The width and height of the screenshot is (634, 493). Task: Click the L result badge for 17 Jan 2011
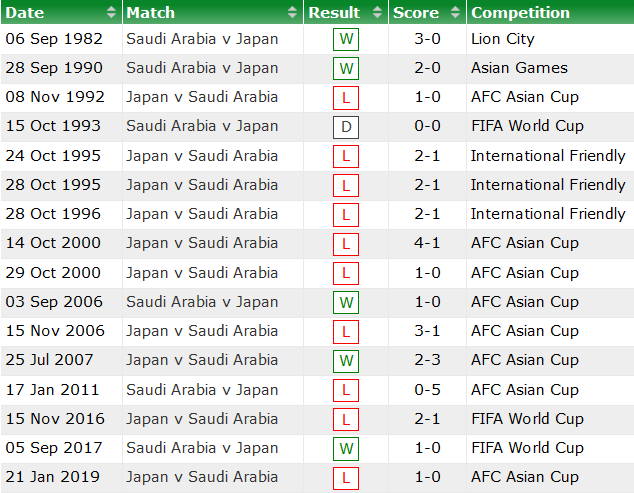pos(346,390)
